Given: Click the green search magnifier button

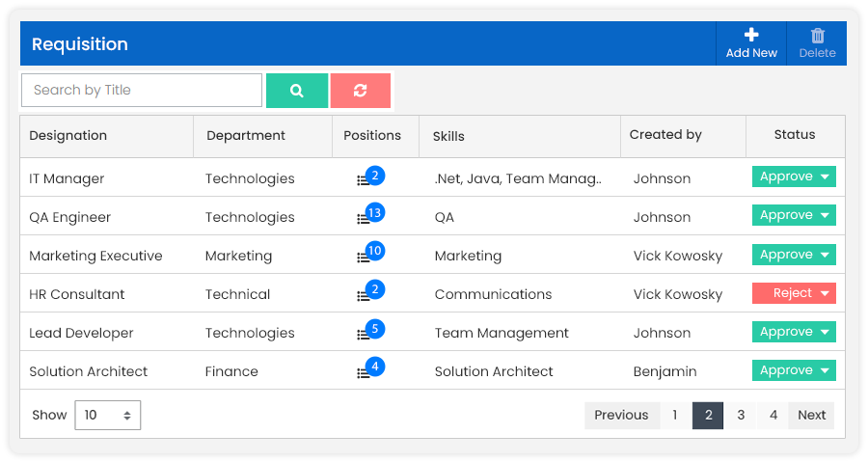Looking at the screenshot, I should 297,91.
